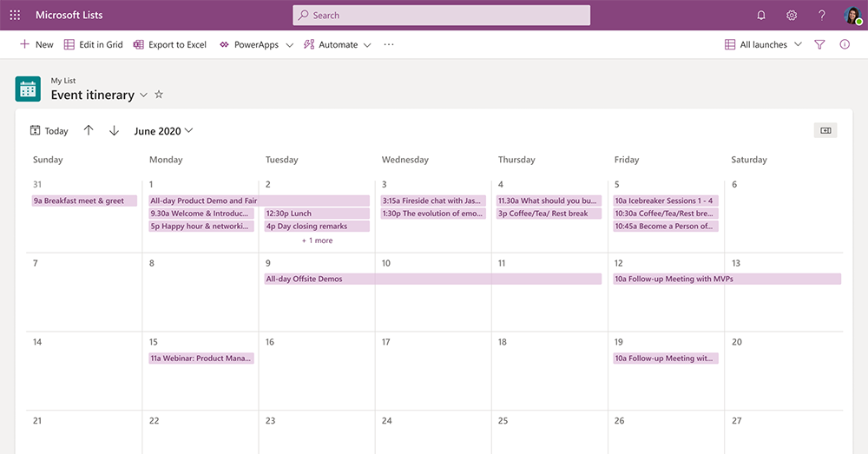Open the help question mark
This screenshot has width=868, height=454.
[x=822, y=15]
